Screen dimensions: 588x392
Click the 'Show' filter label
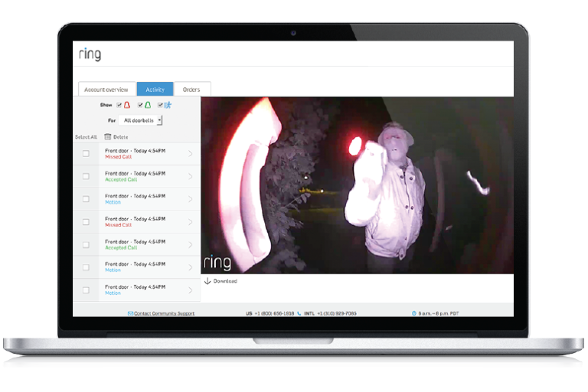pyautogui.click(x=106, y=105)
